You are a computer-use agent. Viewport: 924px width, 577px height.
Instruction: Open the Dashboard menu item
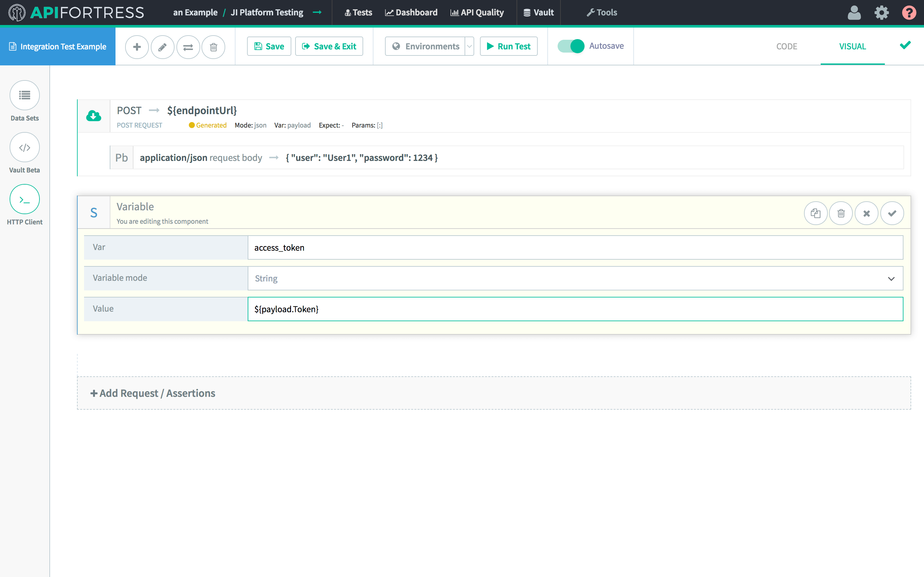click(411, 12)
